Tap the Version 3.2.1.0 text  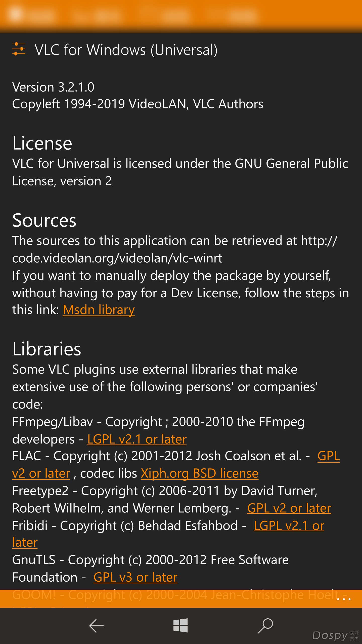tap(53, 87)
